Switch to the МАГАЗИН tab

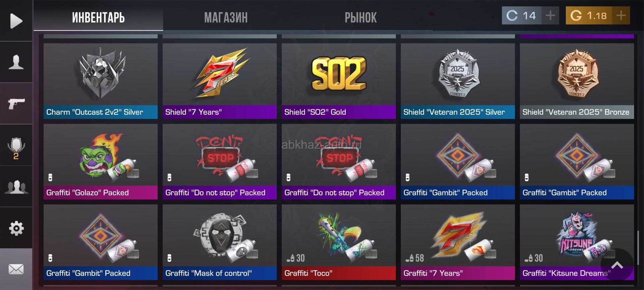[x=226, y=17]
